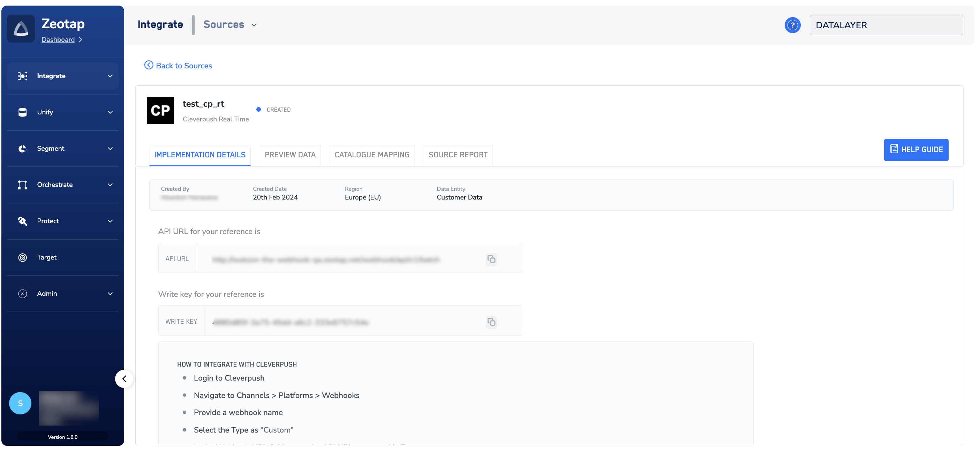980x450 pixels.
Task: Click the CP source logo thumbnail
Action: coord(160,110)
